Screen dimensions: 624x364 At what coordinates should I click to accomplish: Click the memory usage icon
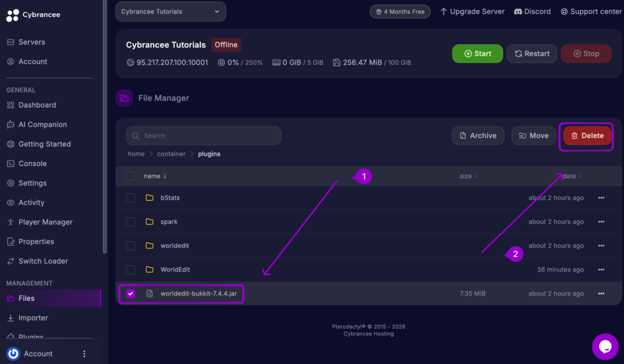coord(276,62)
